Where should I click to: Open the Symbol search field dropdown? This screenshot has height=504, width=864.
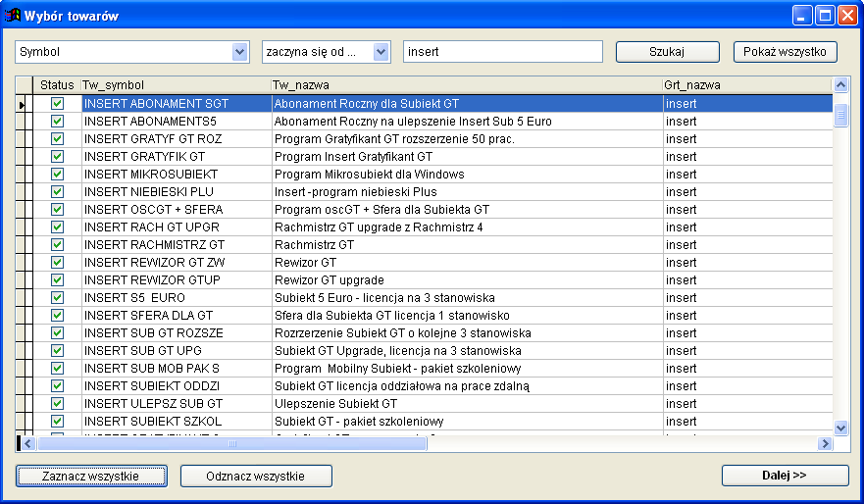pyautogui.click(x=239, y=52)
